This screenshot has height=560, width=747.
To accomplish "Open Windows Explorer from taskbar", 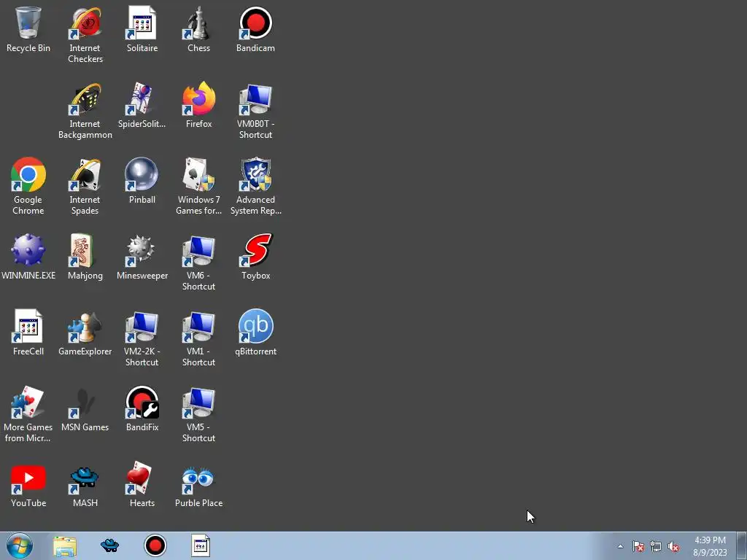I will pos(65,545).
